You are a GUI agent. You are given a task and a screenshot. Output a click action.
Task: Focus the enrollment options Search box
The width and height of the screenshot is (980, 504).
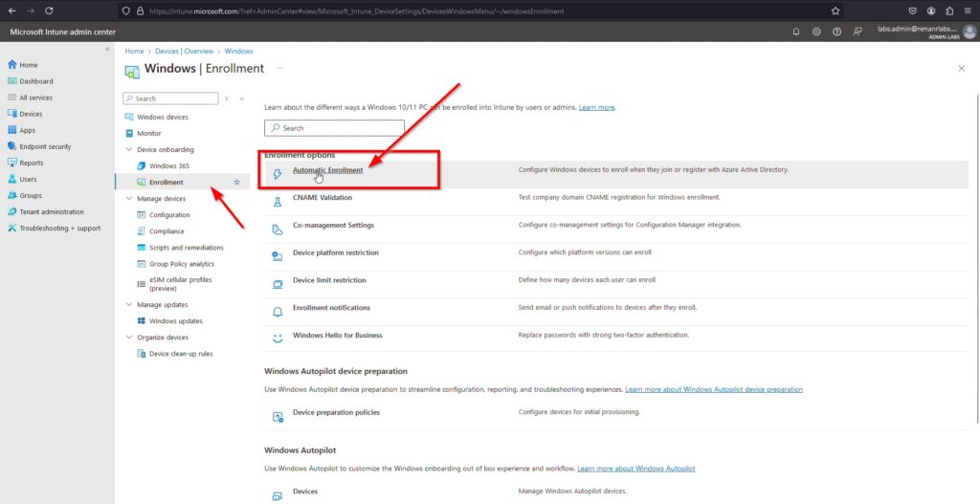(x=334, y=128)
